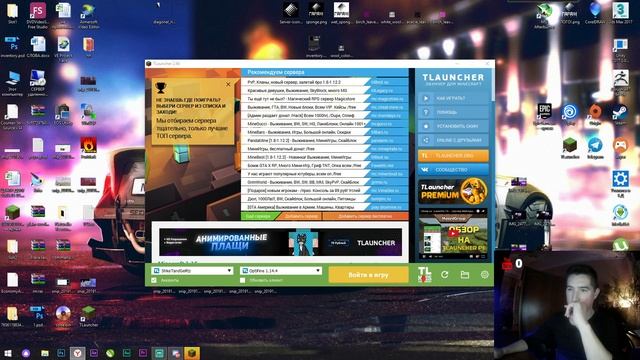Open the Minecraft grass block desktop icon
640x360 pixels.
[569, 148]
